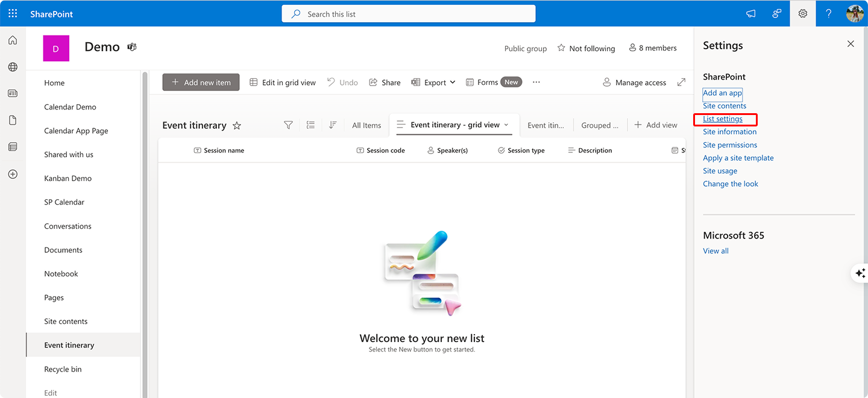Screen dimensions: 868x398
Task: Click the Session name column header
Action: click(x=219, y=151)
